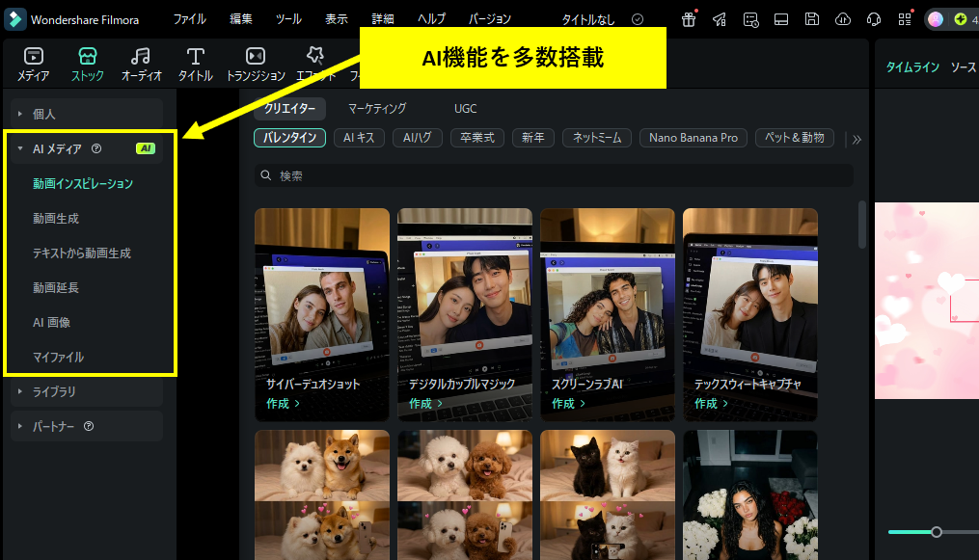
Task: Click the user profile avatar icon
Action: [x=935, y=19]
